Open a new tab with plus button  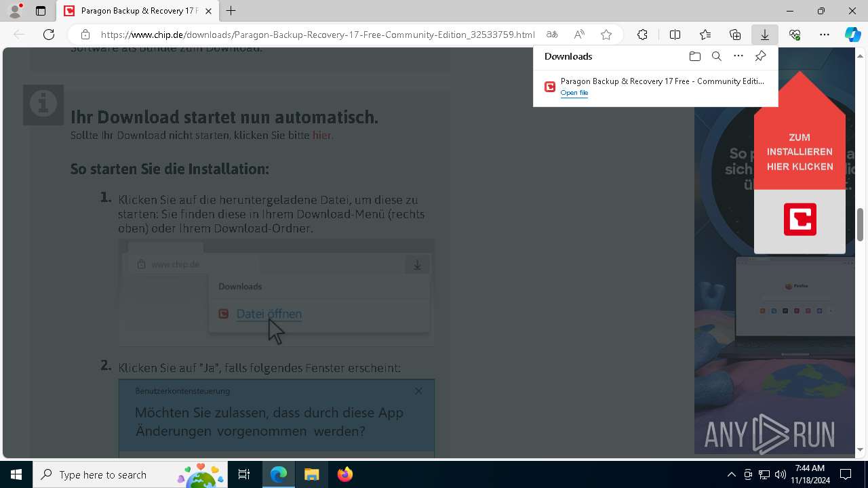coord(231,11)
